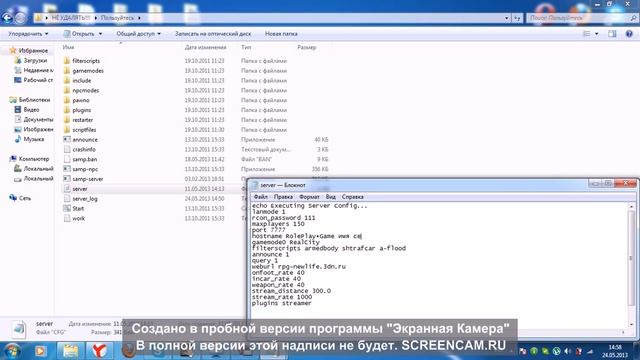The width and height of the screenshot is (640, 360).
Task: Click the rcon_password 111 line
Action: tap(283, 218)
